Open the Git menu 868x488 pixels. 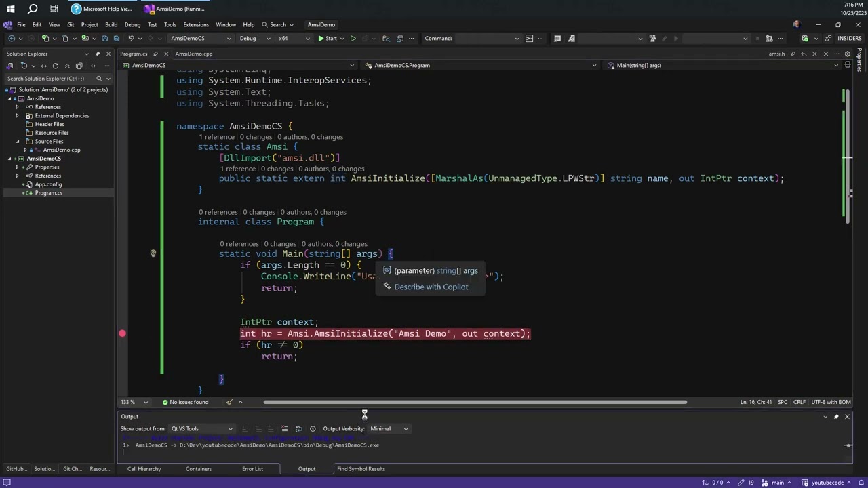pyautogui.click(x=71, y=24)
